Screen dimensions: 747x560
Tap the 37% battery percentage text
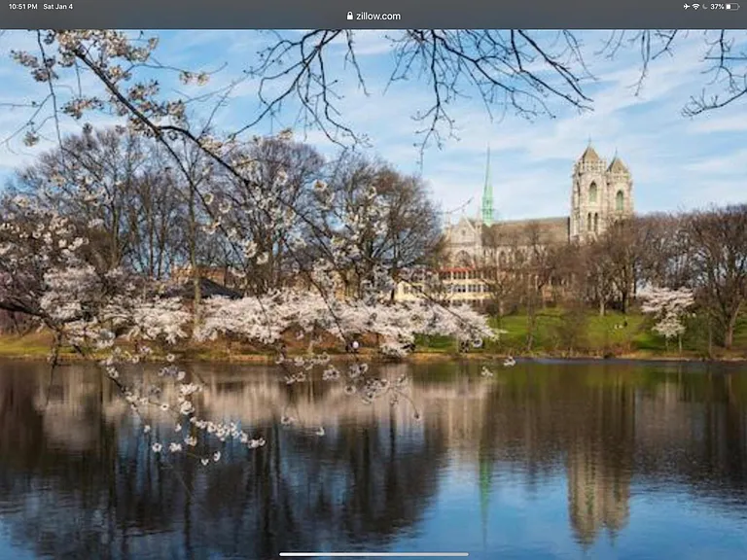coord(717,7)
